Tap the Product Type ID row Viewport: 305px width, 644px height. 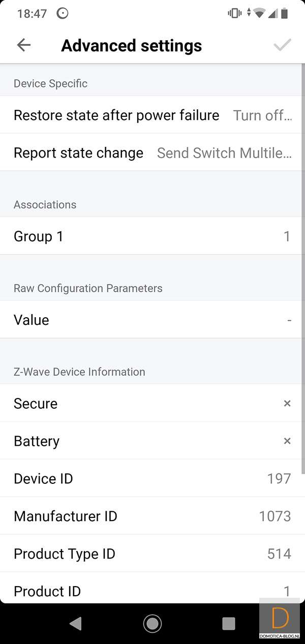152,554
